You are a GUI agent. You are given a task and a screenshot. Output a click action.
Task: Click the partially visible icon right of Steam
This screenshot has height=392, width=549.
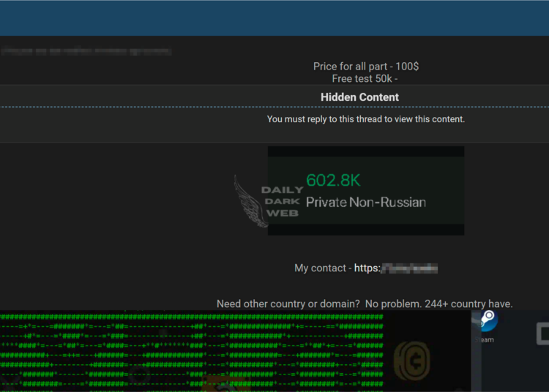(x=543, y=334)
